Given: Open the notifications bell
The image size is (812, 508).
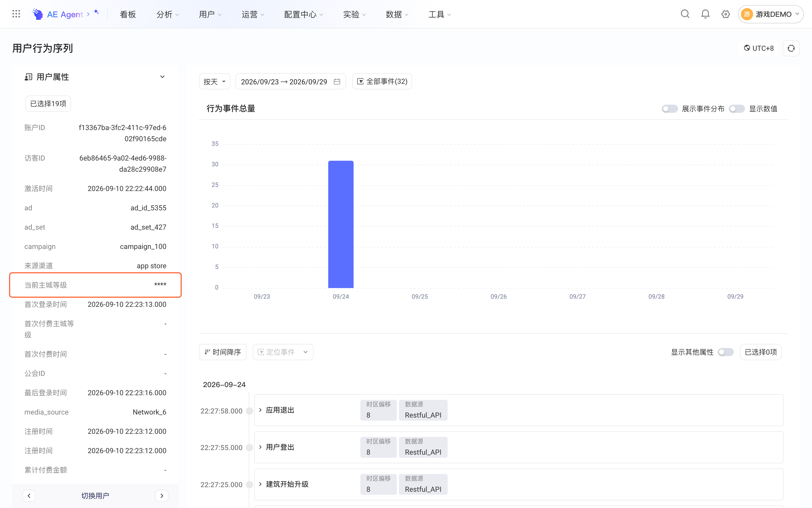Looking at the screenshot, I should pos(705,14).
